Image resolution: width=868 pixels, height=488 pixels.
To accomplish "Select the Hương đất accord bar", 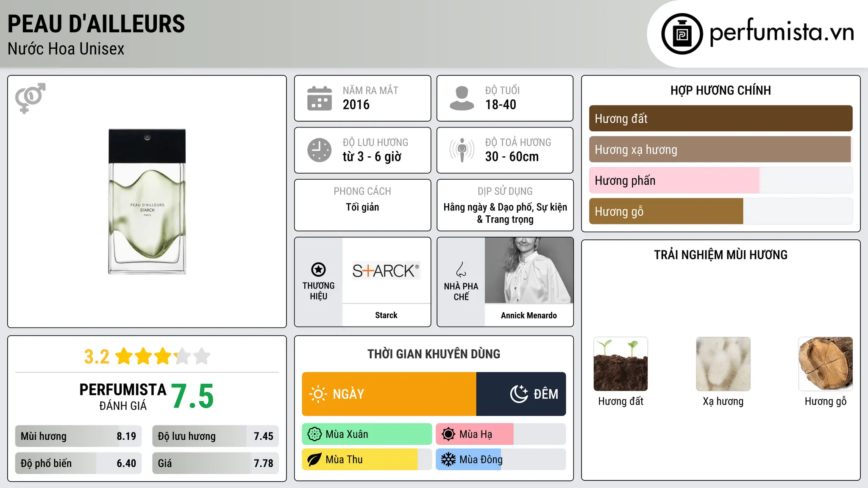I will 721,119.
